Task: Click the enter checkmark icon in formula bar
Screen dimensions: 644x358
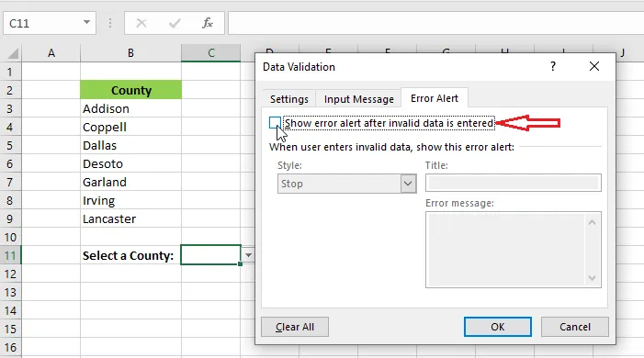Action: (175, 23)
